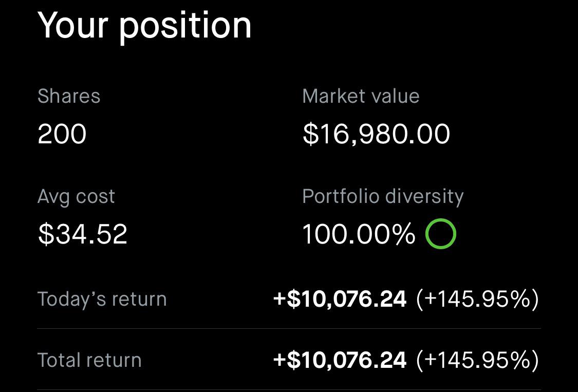Tap the 200 shares value

(x=62, y=134)
